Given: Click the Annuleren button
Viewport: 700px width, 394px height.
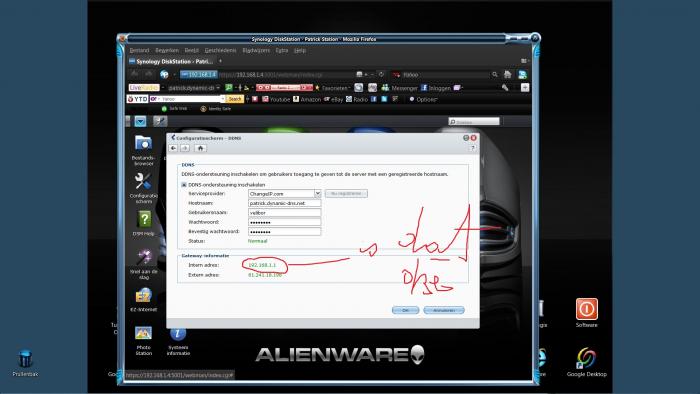Looking at the screenshot, I should tap(444, 310).
